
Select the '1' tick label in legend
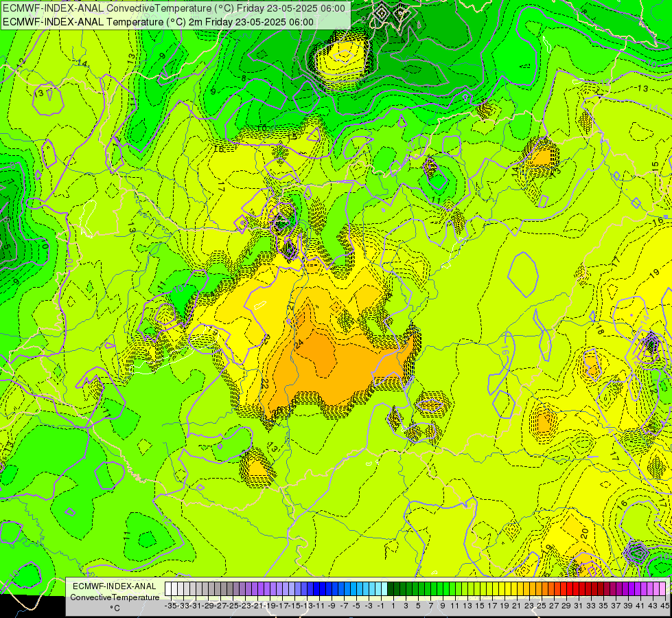[393, 606]
